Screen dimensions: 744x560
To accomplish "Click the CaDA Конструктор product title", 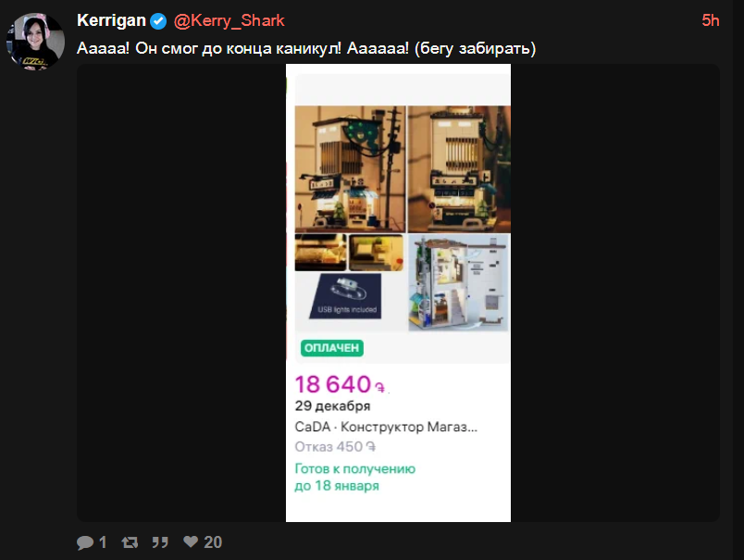I will point(386,427).
